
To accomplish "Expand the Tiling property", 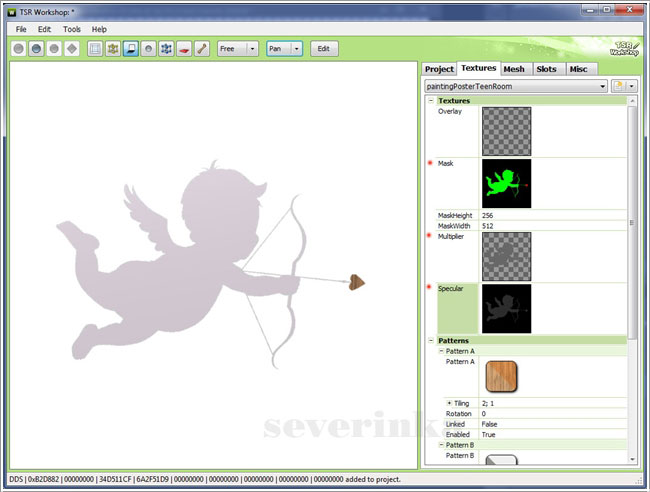I will 449,402.
